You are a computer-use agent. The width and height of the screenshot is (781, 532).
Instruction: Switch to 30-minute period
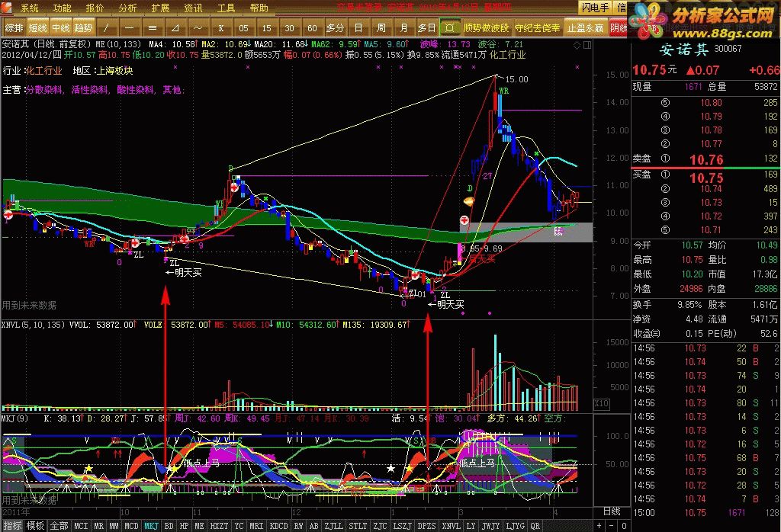click(289, 28)
